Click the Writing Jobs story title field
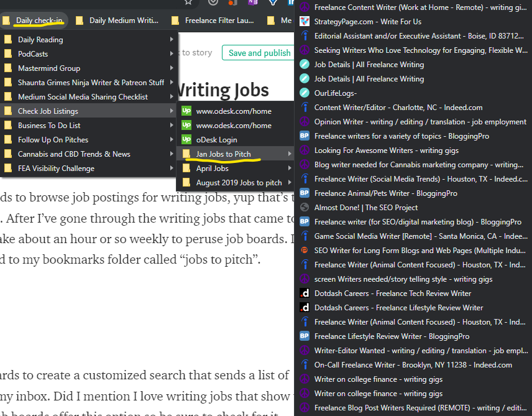Screen dimensions: 532x416 (x=224, y=90)
